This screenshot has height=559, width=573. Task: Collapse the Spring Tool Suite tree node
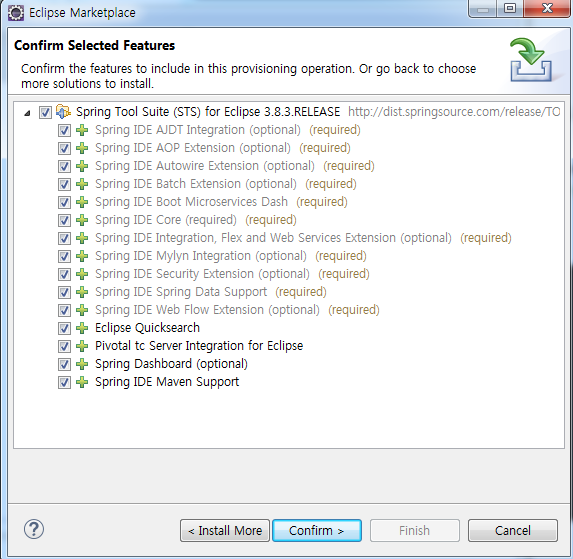[27, 113]
